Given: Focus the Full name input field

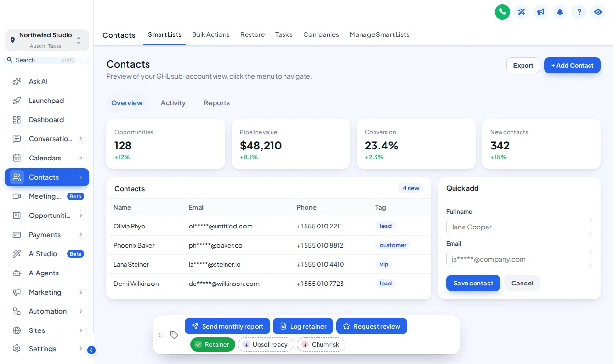Looking at the screenshot, I should tap(519, 227).
